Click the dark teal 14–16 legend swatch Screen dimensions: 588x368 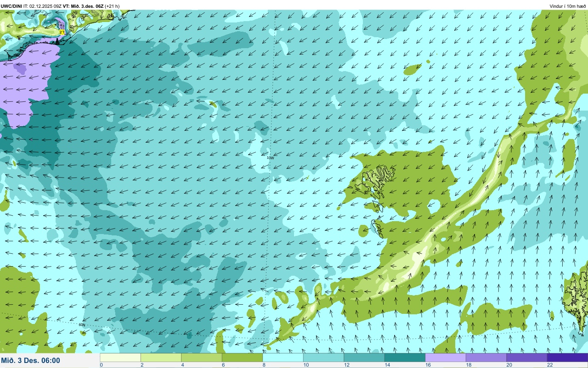405,357
